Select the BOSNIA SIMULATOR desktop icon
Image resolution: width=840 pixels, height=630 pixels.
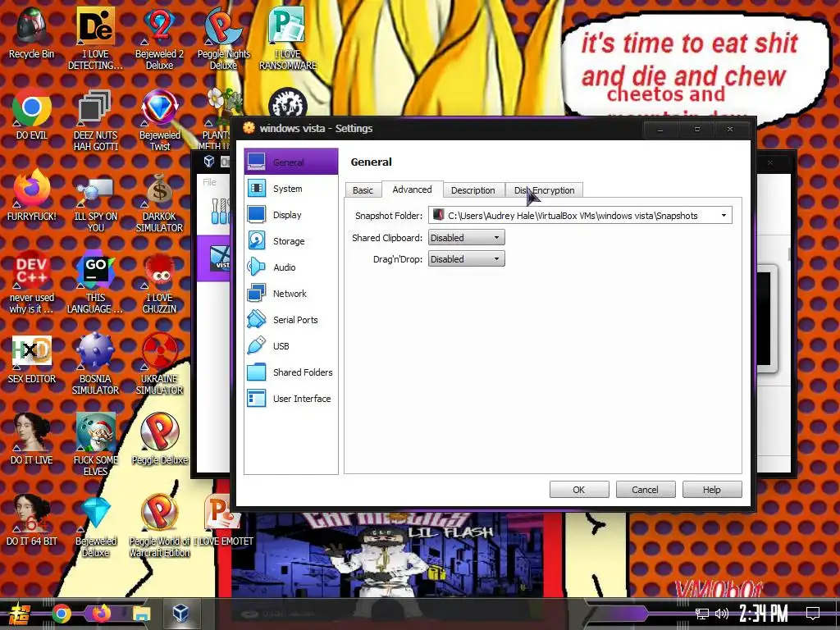pos(95,363)
